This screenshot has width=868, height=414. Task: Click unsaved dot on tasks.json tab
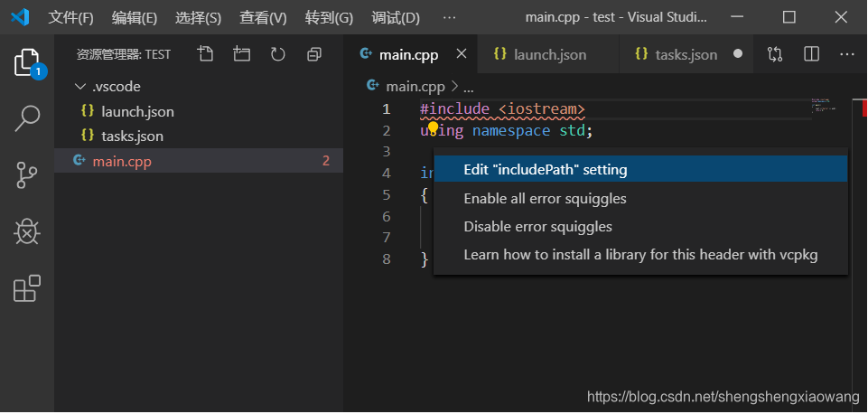[x=738, y=54]
